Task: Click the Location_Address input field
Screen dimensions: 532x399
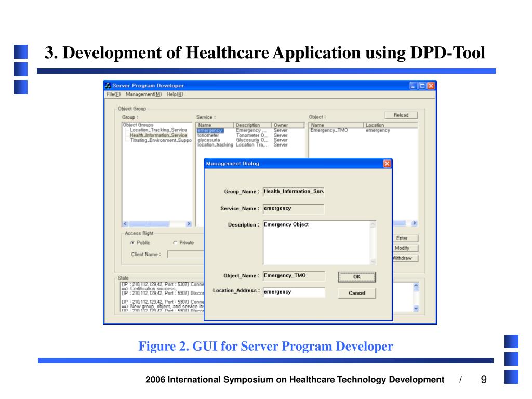Action: 294,292
